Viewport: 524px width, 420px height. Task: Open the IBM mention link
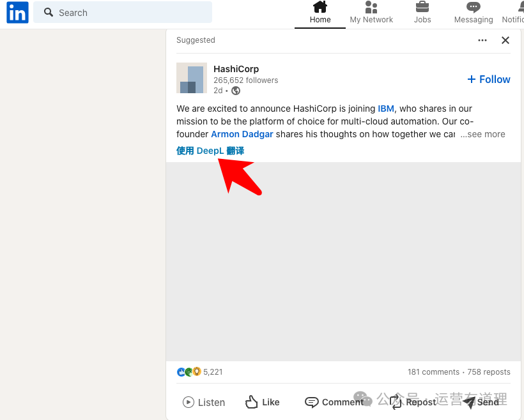coord(385,109)
